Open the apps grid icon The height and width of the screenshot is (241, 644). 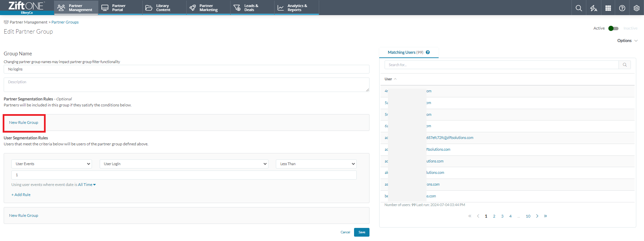(x=608, y=8)
